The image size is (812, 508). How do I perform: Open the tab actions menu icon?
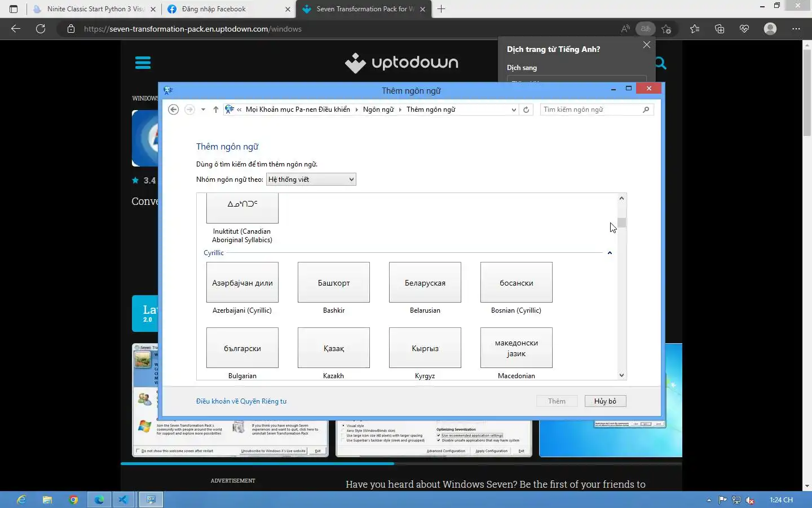click(x=14, y=9)
